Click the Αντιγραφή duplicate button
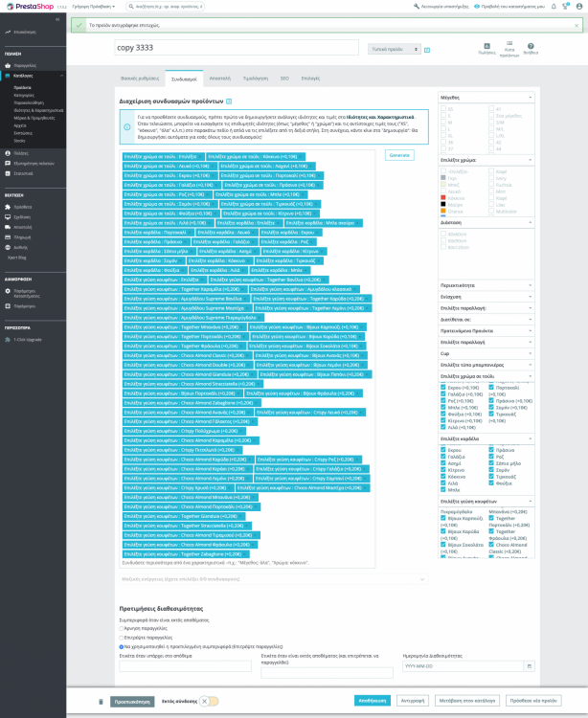The height and width of the screenshot is (718, 588). (413, 701)
